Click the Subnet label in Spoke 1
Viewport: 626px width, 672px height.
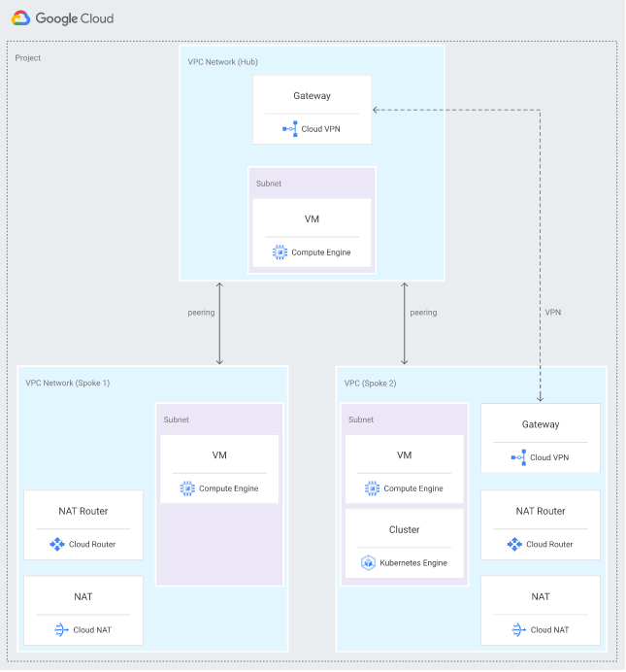point(177,420)
